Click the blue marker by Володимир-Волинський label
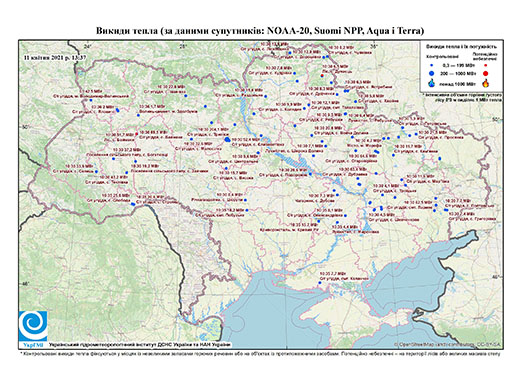 (x=91, y=100)
